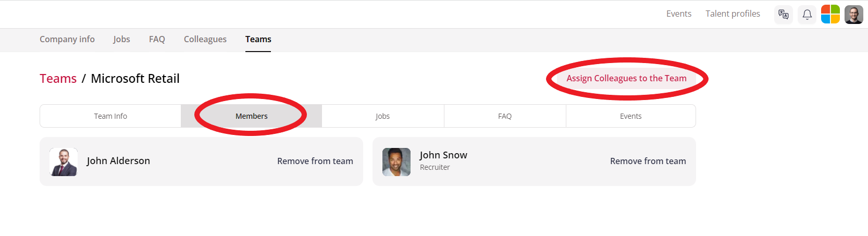Remove John Snow from team
This screenshot has width=868, height=236.
tap(648, 162)
